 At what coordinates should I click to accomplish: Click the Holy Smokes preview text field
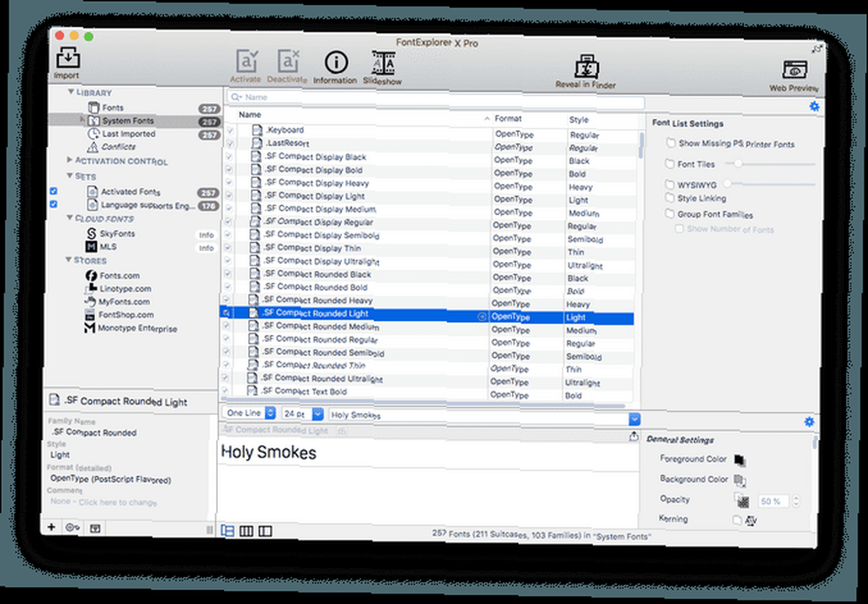point(479,417)
